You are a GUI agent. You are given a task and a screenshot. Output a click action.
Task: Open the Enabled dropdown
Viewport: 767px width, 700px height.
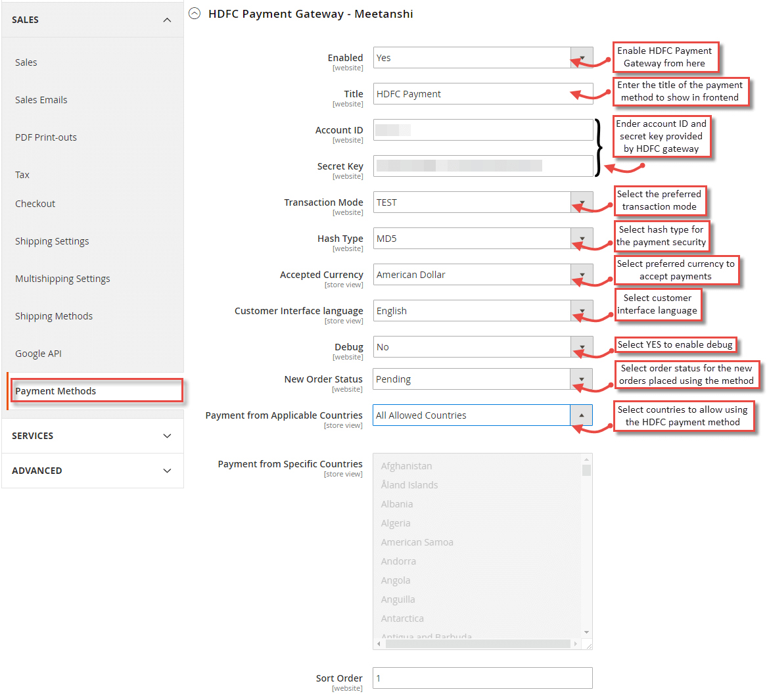pyautogui.click(x=581, y=57)
